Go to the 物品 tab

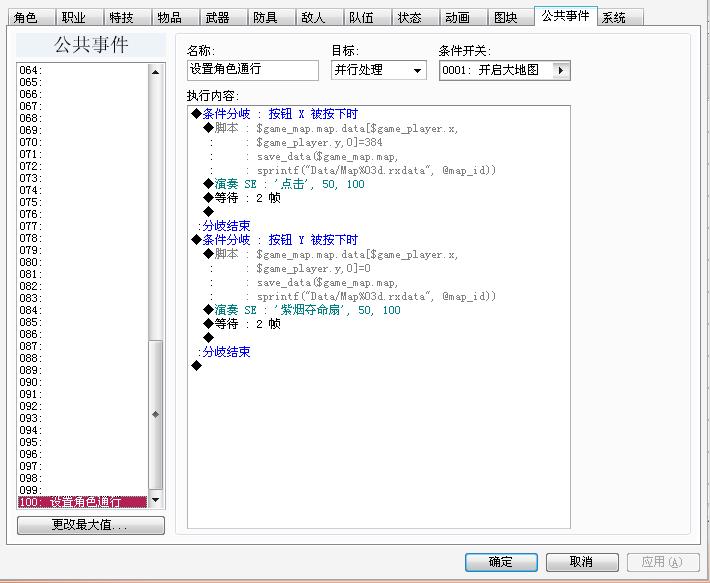pos(175,17)
